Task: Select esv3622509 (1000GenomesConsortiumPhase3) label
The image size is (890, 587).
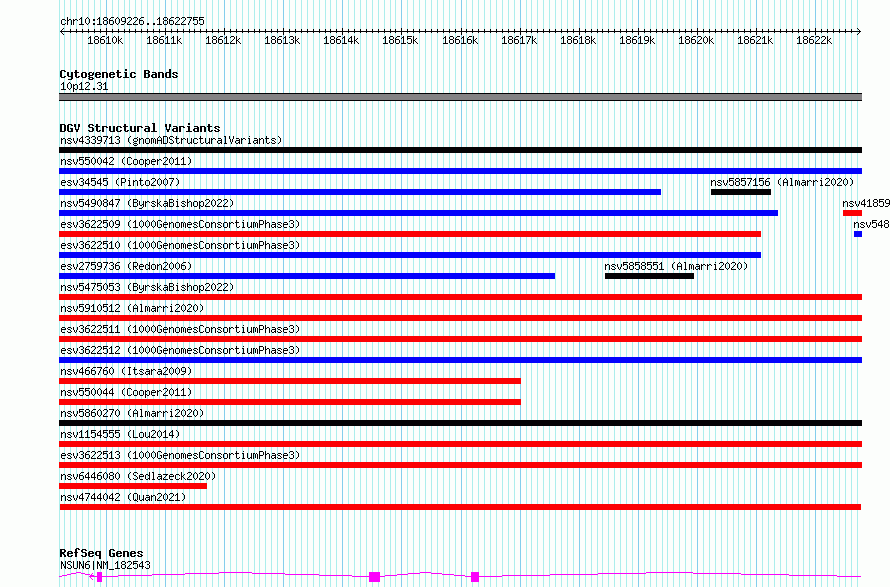Action: coord(180,224)
